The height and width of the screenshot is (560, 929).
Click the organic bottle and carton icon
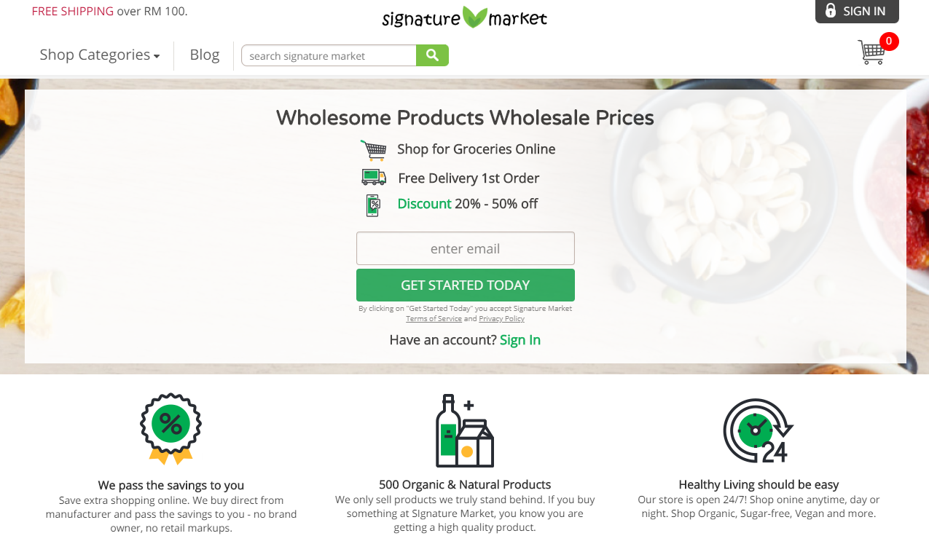(x=465, y=431)
